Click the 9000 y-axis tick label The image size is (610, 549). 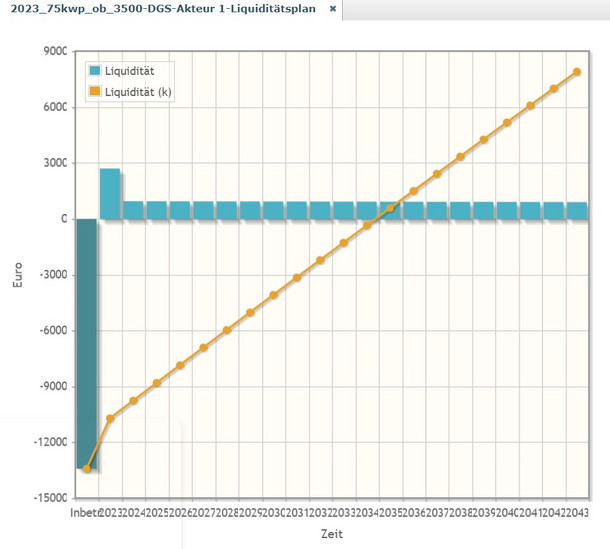[53, 51]
